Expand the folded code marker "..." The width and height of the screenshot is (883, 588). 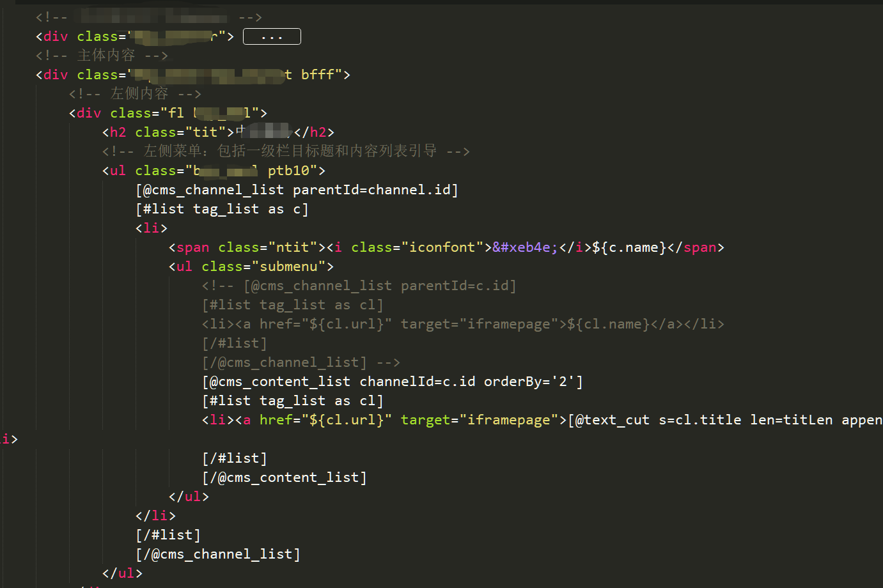click(x=272, y=36)
